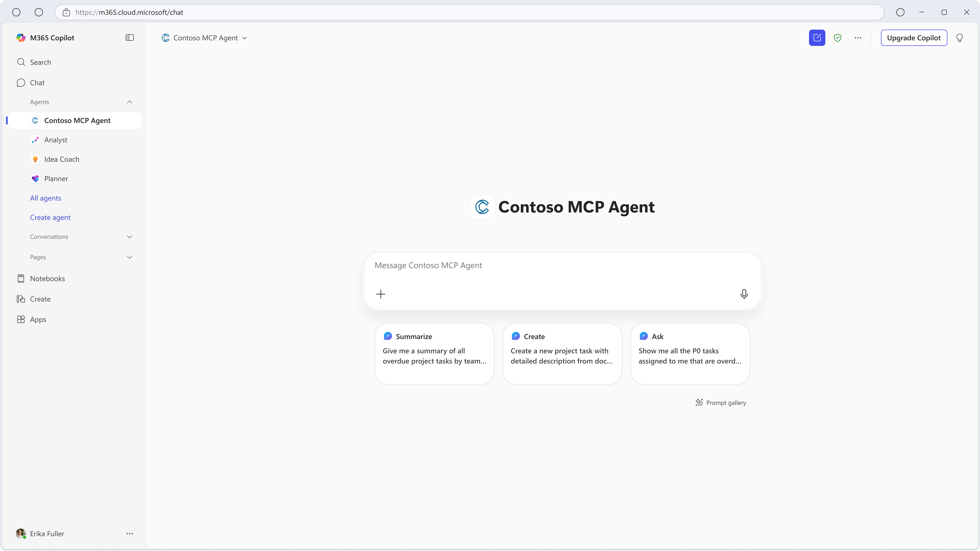Select the Idea Coach agent
The height and width of the screenshot is (551, 980).
[x=62, y=159]
